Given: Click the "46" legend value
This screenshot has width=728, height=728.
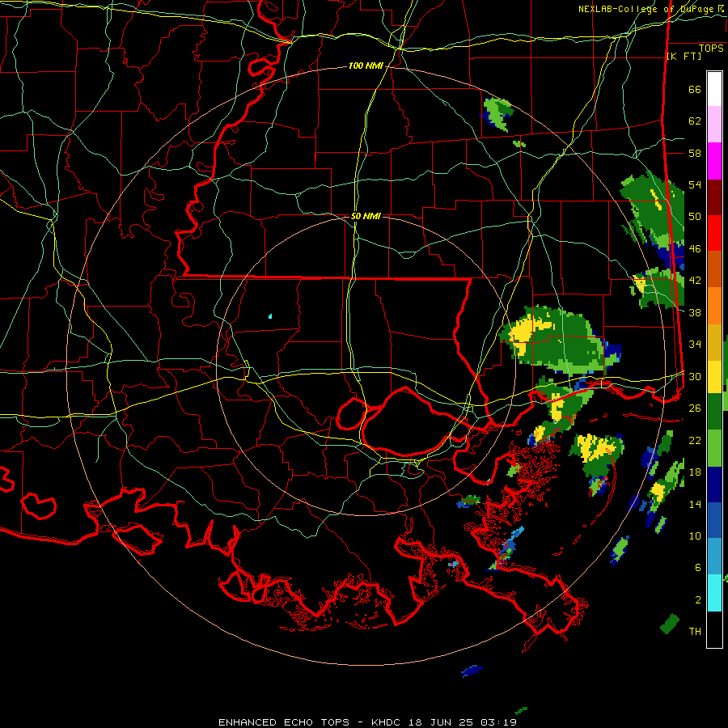Looking at the screenshot, I should [695, 249].
